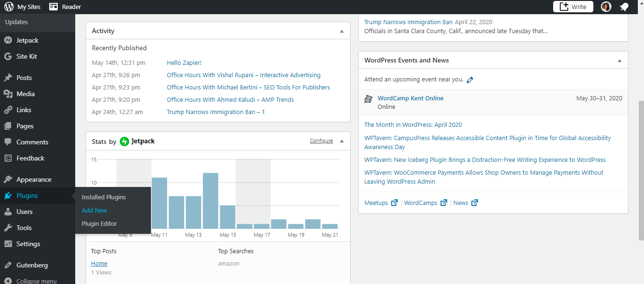
Task: Open WooCommerce Payments article link
Action: tap(484, 177)
